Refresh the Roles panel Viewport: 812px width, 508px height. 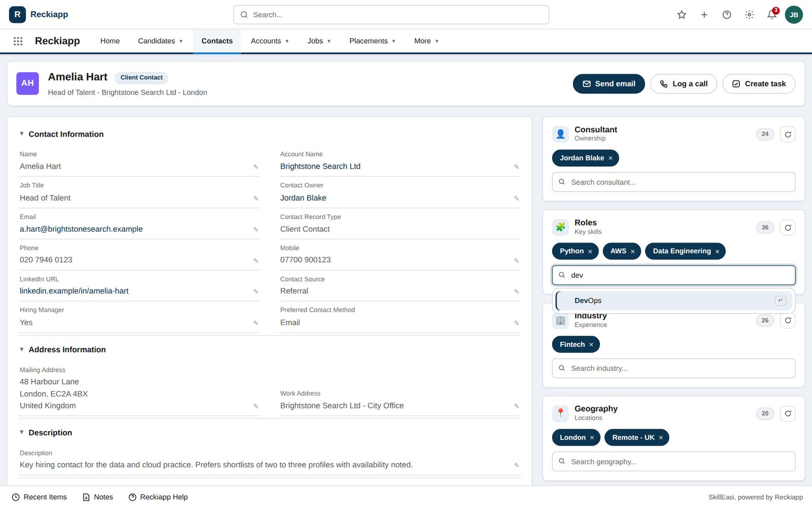point(788,228)
